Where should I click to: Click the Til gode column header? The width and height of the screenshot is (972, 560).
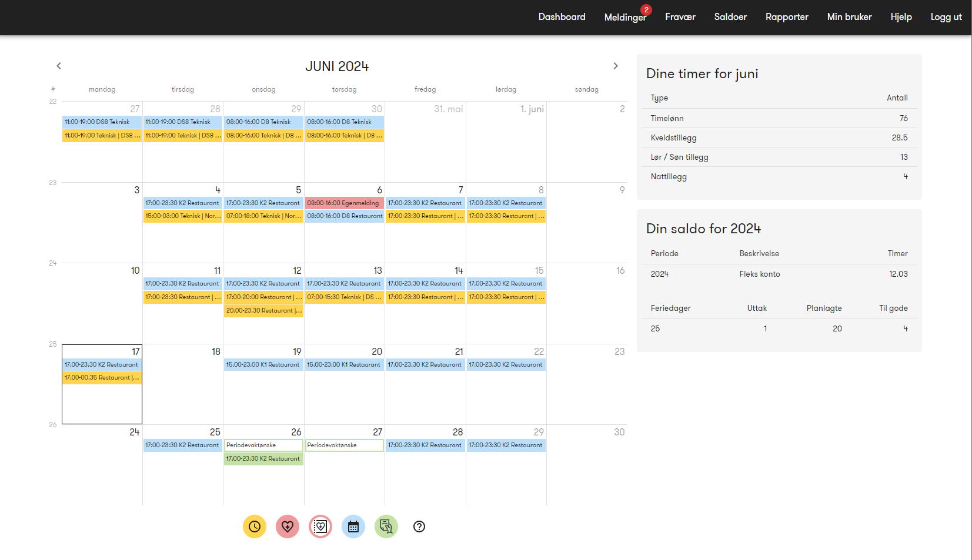(x=894, y=308)
